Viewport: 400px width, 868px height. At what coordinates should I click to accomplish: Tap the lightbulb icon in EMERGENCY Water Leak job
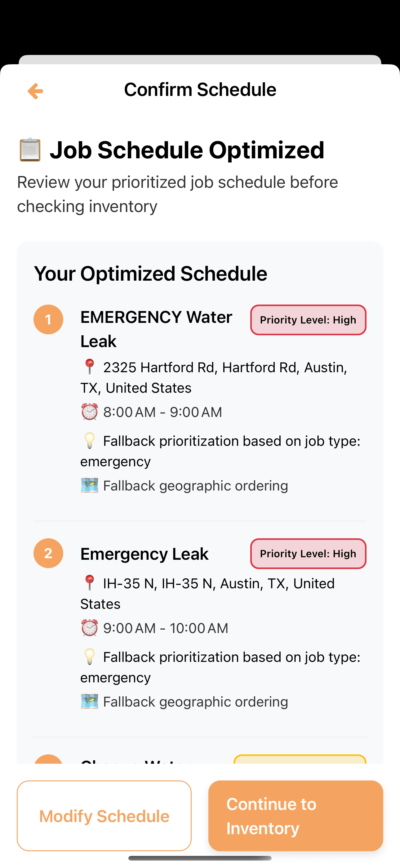pyautogui.click(x=90, y=441)
